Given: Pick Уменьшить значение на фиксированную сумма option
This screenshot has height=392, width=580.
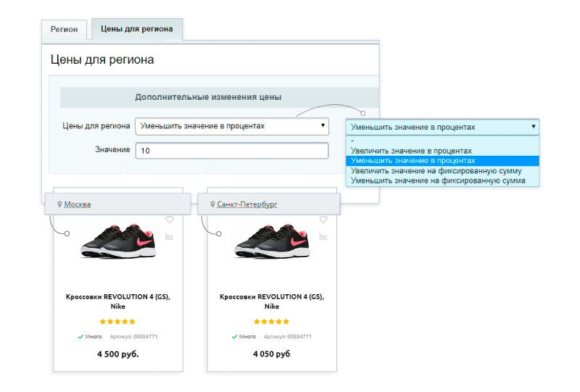Looking at the screenshot, I should pyautogui.click(x=438, y=181).
